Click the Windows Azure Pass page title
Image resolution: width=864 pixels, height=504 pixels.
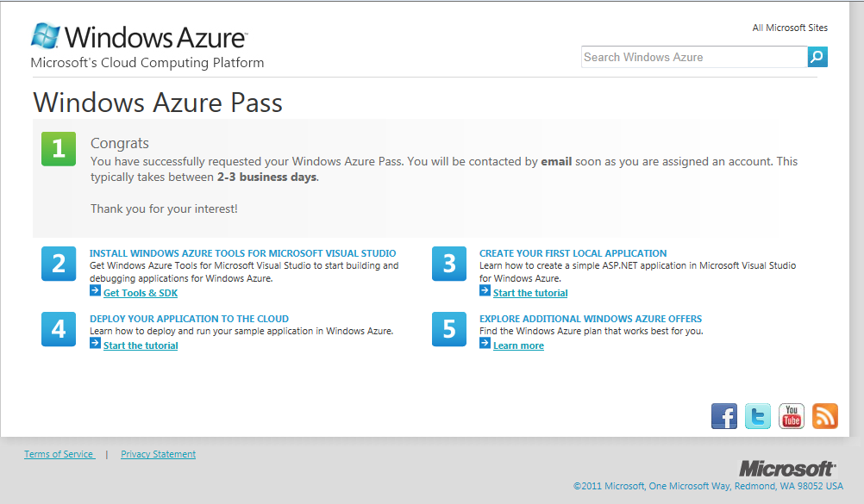[158, 103]
